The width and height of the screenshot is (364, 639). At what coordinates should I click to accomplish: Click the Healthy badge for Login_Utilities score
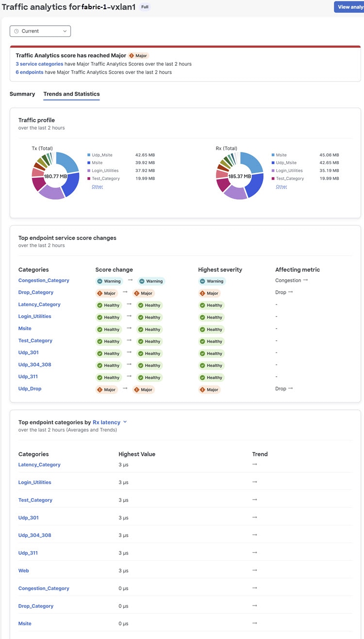(x=108, y=317)
